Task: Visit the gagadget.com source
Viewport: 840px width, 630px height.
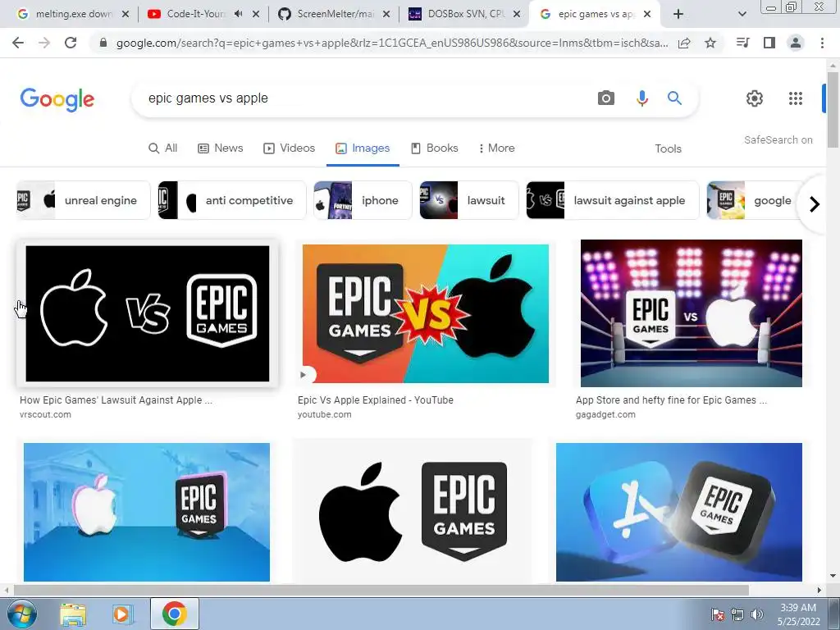Action: pyautogui.click(x=605, y=414)
